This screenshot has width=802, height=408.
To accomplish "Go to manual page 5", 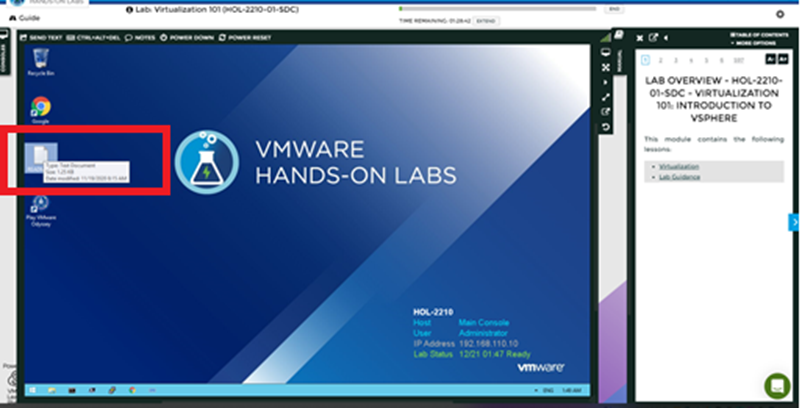I will click(706, 60).
